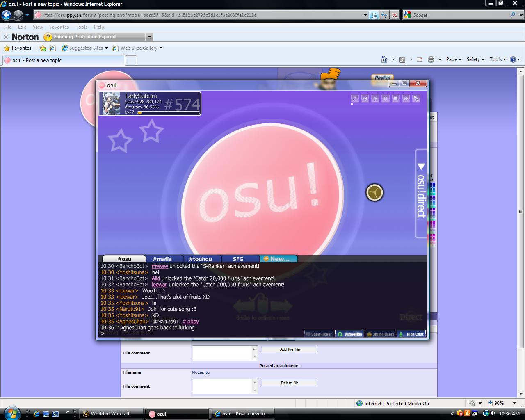Open mwww's profile link in chat

coord(160,266)
